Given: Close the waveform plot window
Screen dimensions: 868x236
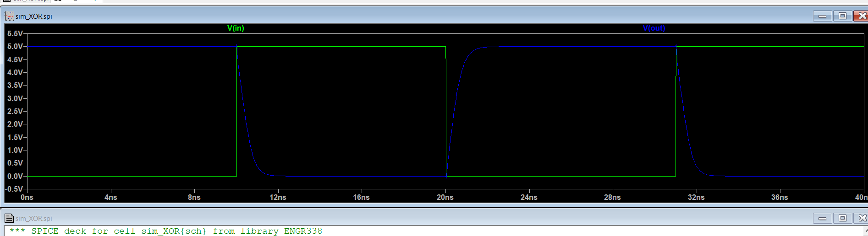Looking at the screenshot, I should pyautogui.click(x=861, y=16).
